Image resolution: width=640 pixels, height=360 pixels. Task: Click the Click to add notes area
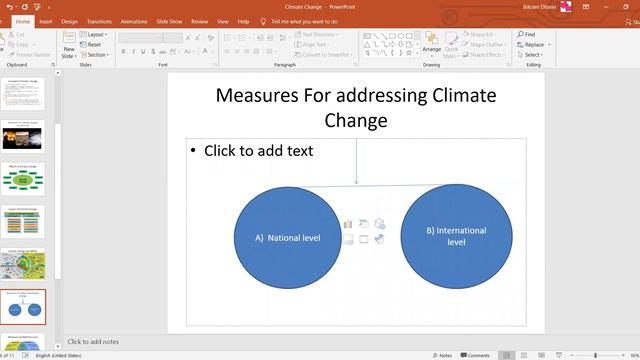click(93, 342)
